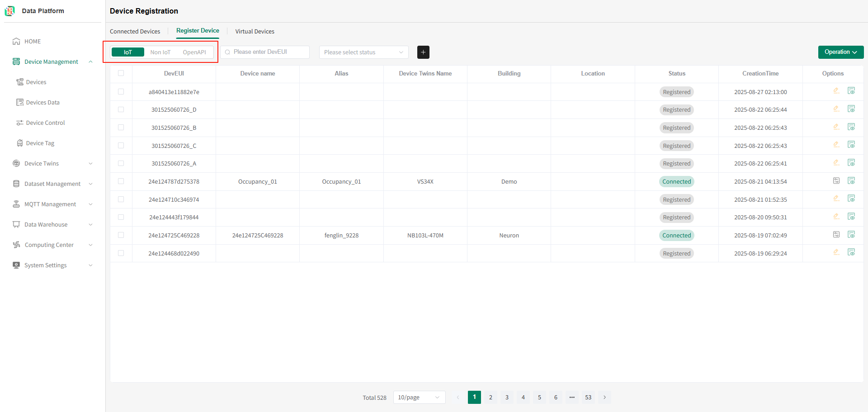Open the 10/page size dropdown
The height and width of the screenshot is (412, 868).
[419, 397]
